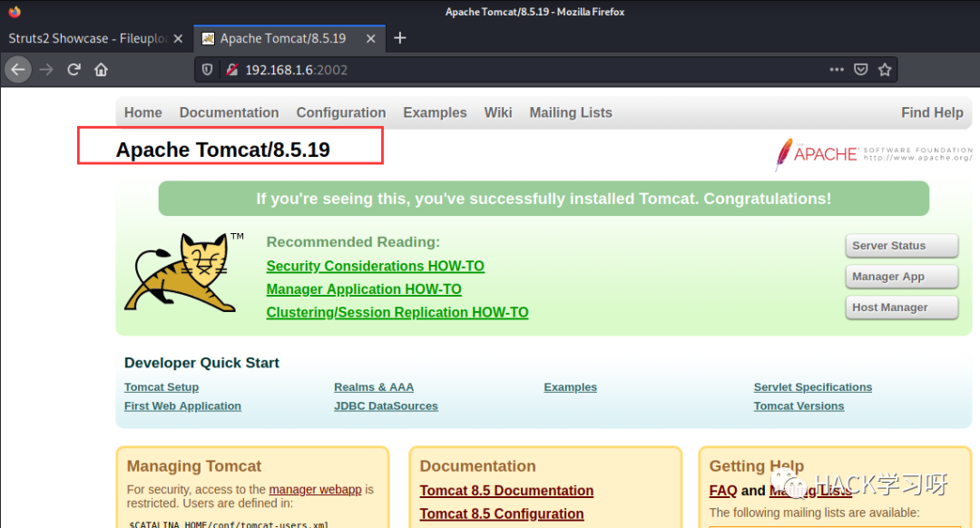
Task: Click the Server Status button
Action: coord(901,246)
